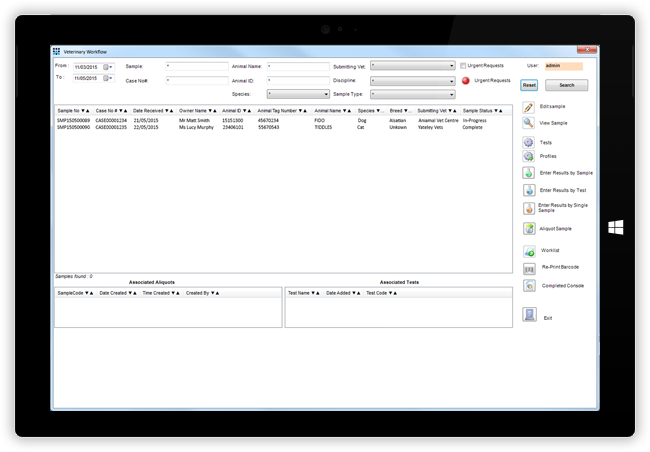Click the Animal Name input field

298,66
